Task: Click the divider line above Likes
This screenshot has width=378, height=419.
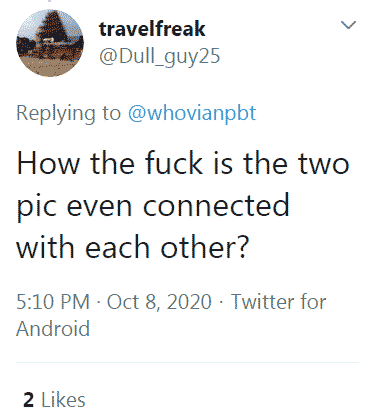Action: [x=187, y=362]
